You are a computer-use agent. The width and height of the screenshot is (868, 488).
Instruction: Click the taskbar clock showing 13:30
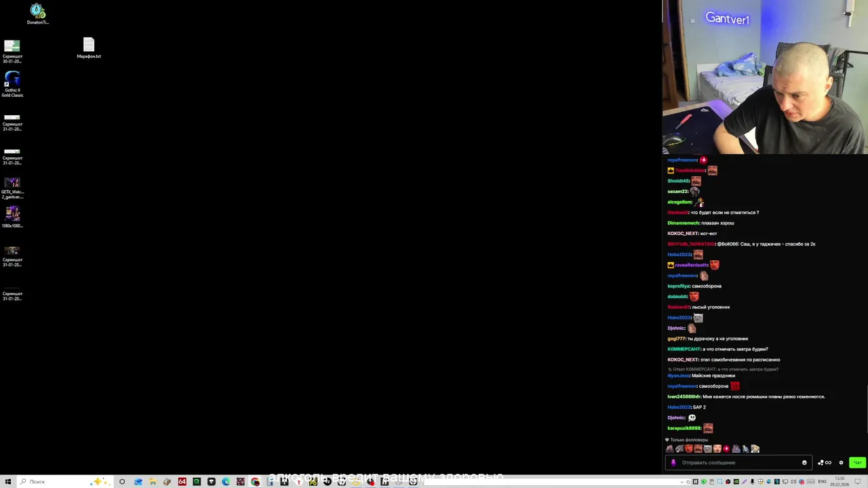[841, 482]
